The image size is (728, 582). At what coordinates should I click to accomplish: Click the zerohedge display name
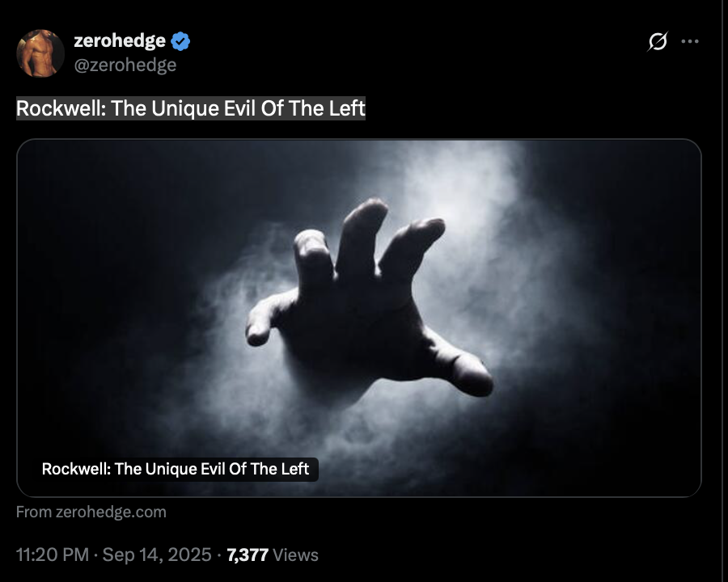[120, 41]
